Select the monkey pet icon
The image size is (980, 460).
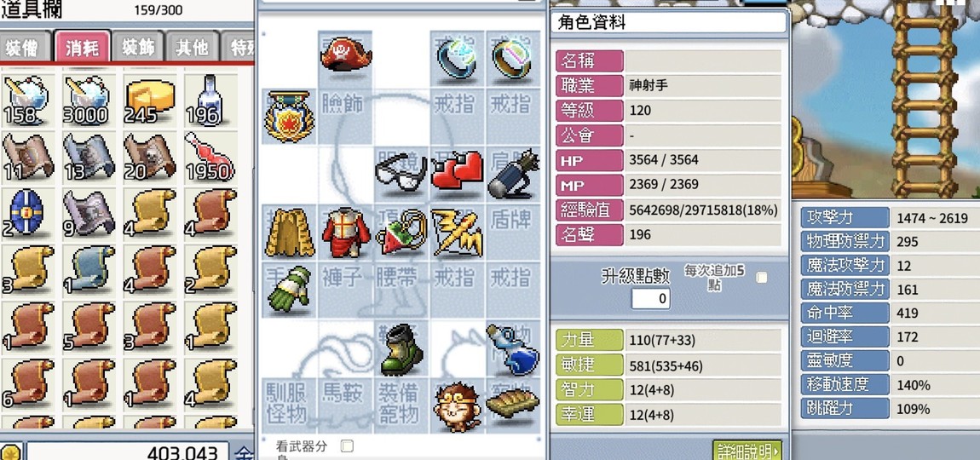click(x=458, y=407)
